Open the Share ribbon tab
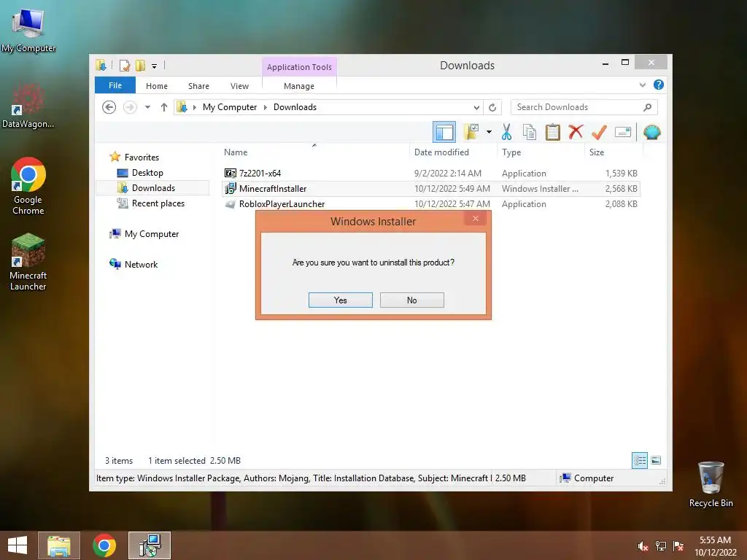747x560 pixels. (x=198, y=86)
